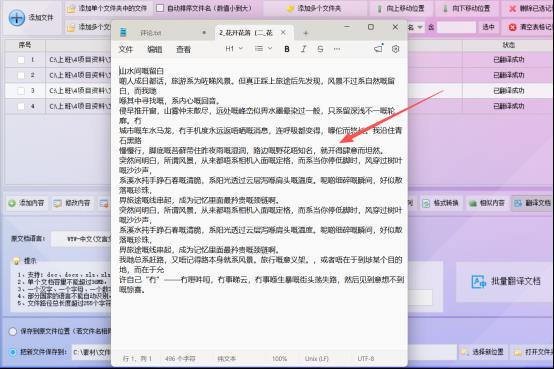This screenshot has height=369, width=554.
Task: Open the 查看 menu in Notepad
Action: click(183, 49)
